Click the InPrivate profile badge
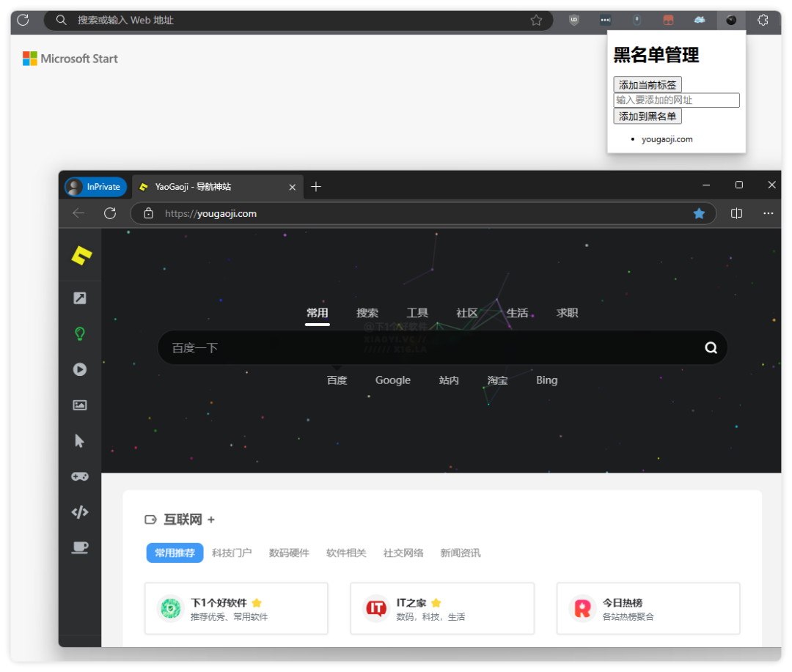Screen dimensions: 792x672 click(96, 187)
